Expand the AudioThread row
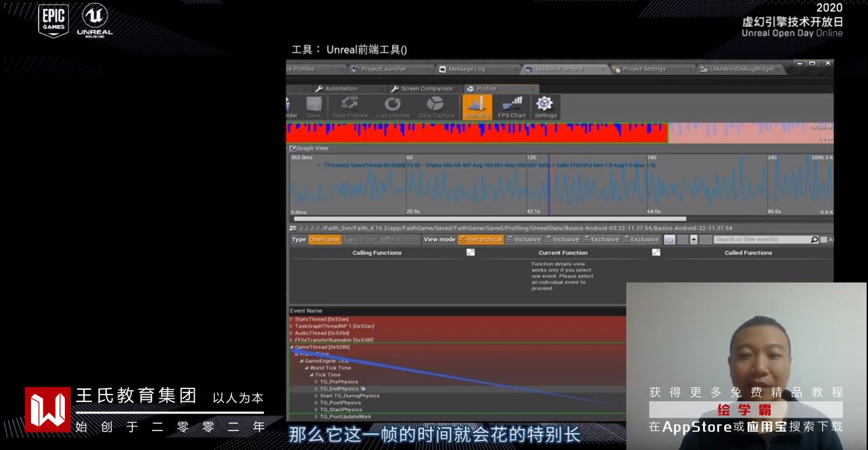The image size is (868, 450). coord(291,333)
